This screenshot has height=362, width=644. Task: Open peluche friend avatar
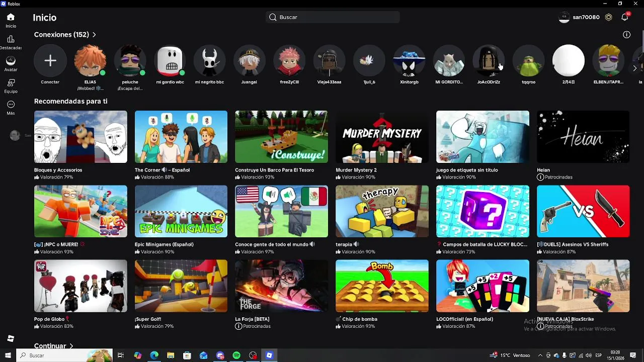(130, 61)
